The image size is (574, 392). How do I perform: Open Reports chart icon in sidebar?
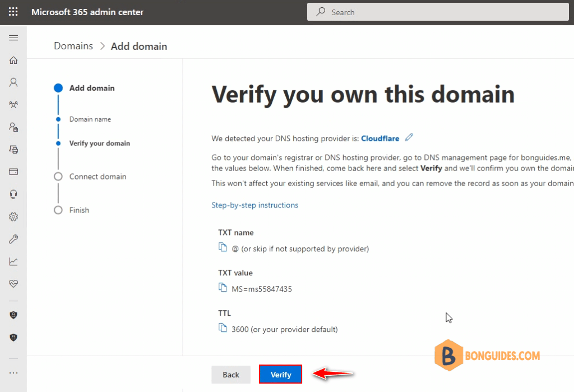pyautogui.click(x=13, y=261)
